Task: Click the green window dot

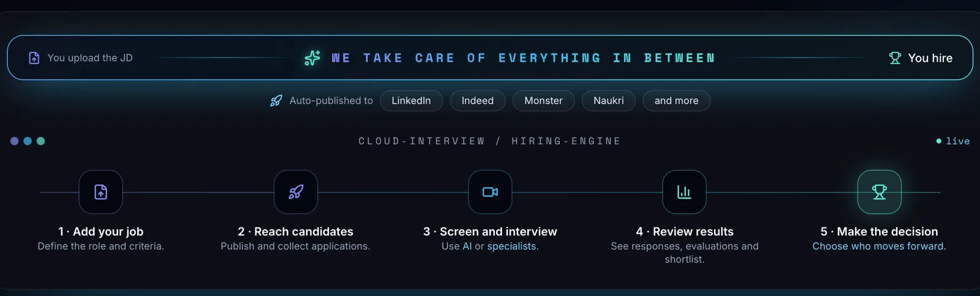Action: tap(41, 141)
